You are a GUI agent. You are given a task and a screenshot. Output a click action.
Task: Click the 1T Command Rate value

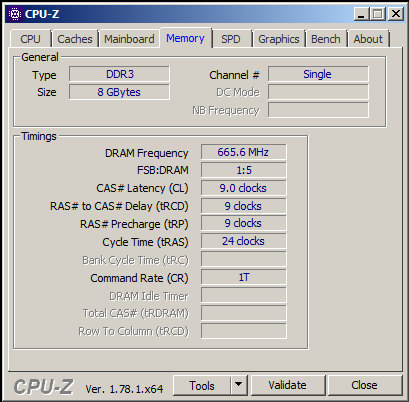pos(244,277)
